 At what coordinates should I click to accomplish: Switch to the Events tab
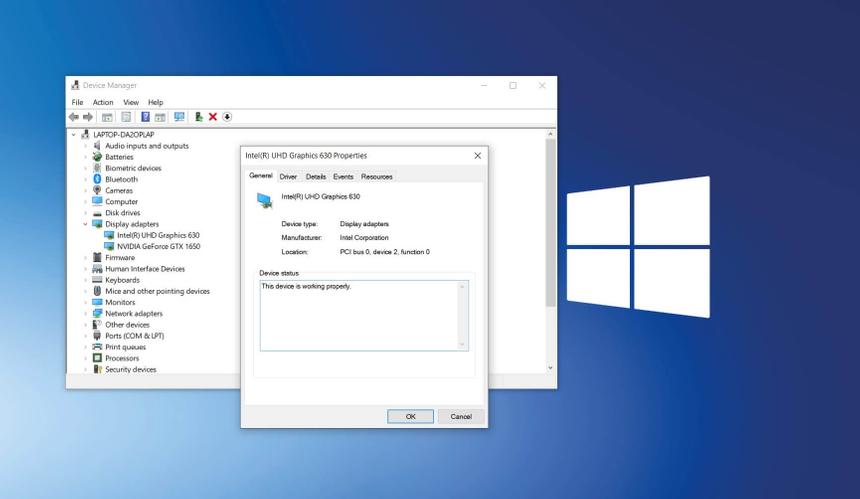pyautogui.click(x=343, y=176)
